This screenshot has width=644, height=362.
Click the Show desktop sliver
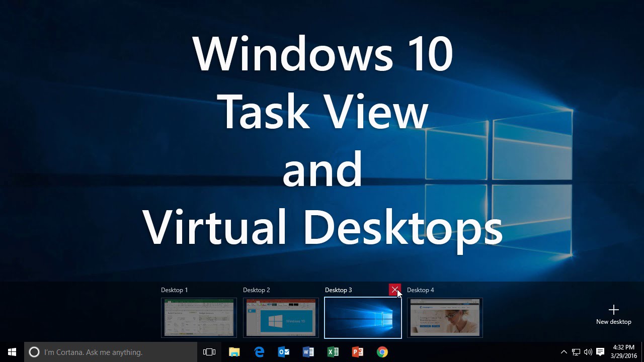pos(642,352)
